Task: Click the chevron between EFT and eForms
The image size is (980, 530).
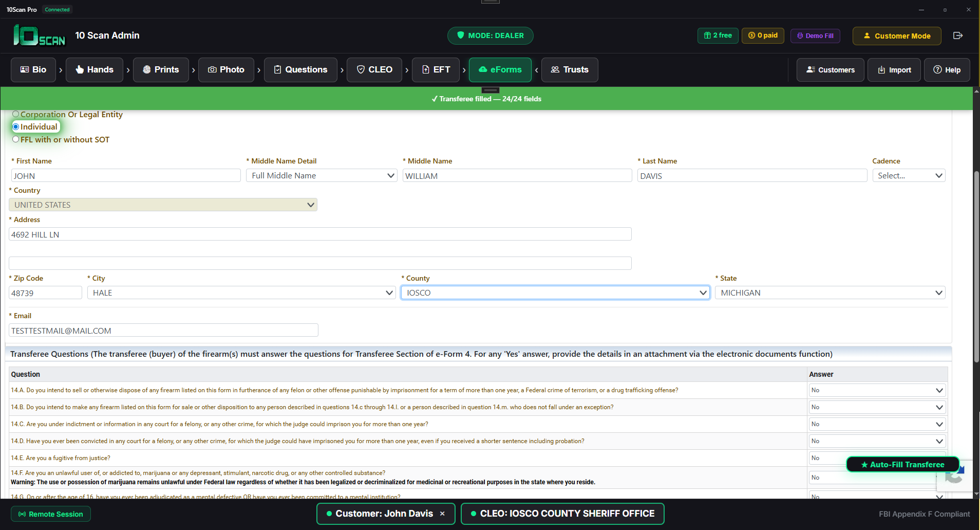Action: tap(464, 70)
